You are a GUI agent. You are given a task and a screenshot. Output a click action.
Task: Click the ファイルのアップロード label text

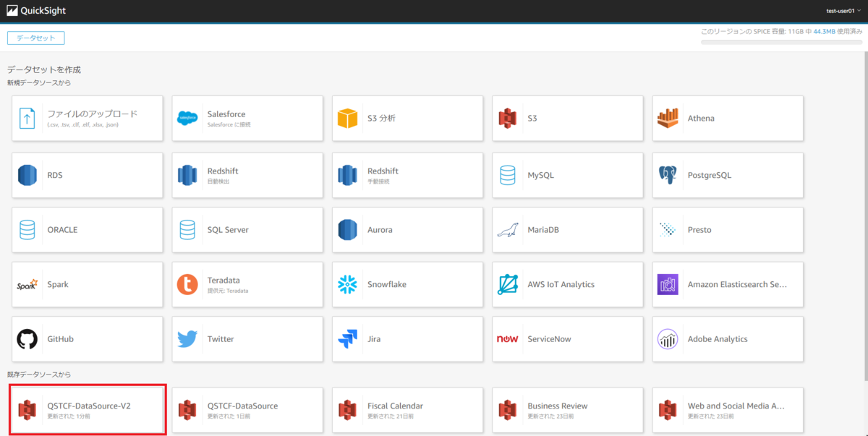[x=93, y=114]
